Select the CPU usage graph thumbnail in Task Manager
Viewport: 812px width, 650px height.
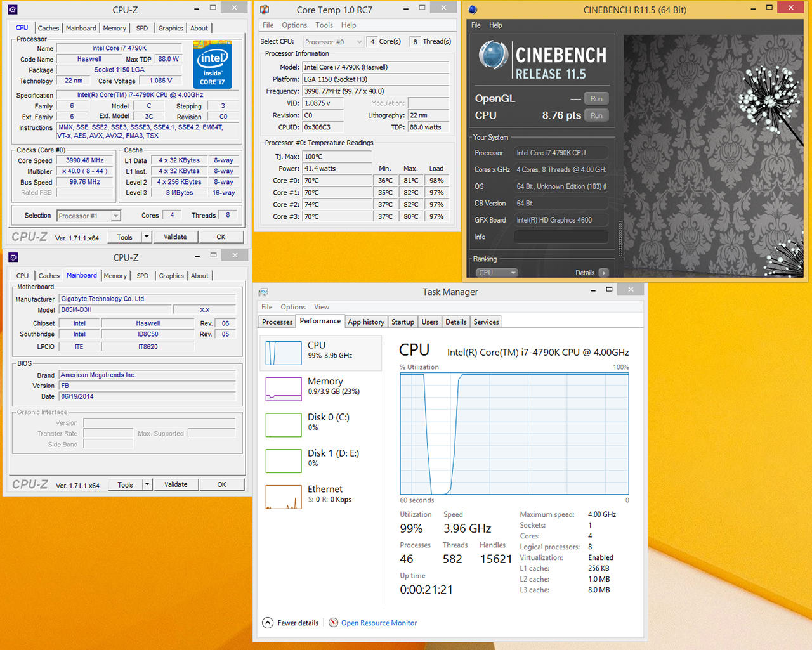tap(284, 353)
